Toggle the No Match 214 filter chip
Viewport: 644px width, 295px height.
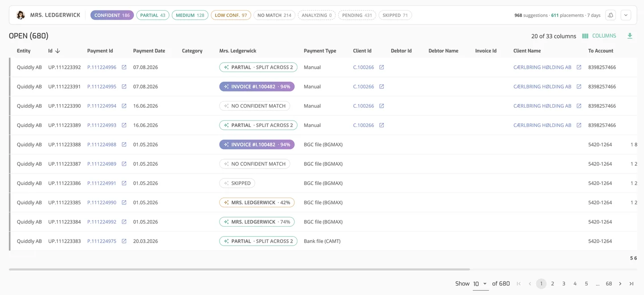click(274, 15)
